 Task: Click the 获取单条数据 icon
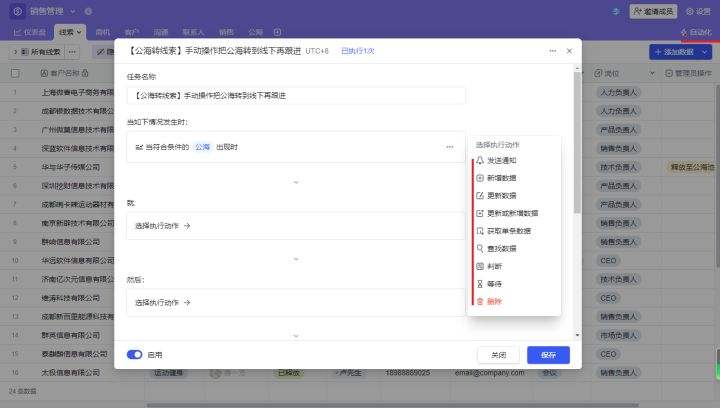(x=480, y=230)
